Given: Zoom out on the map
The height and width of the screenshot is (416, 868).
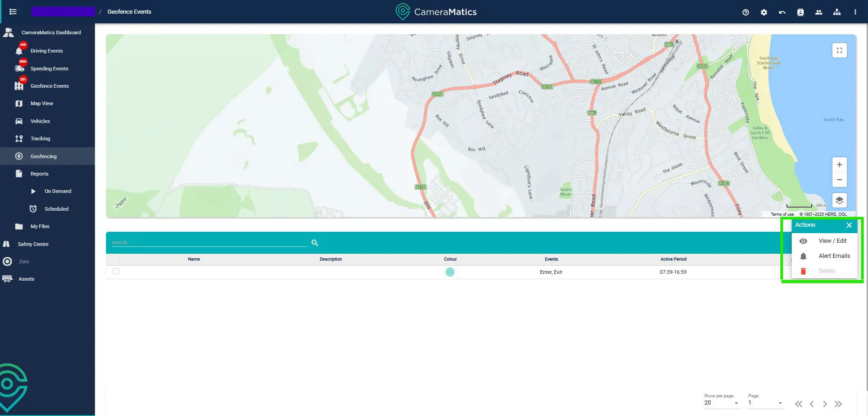Looking at the screenshot, I should point(839,180).
